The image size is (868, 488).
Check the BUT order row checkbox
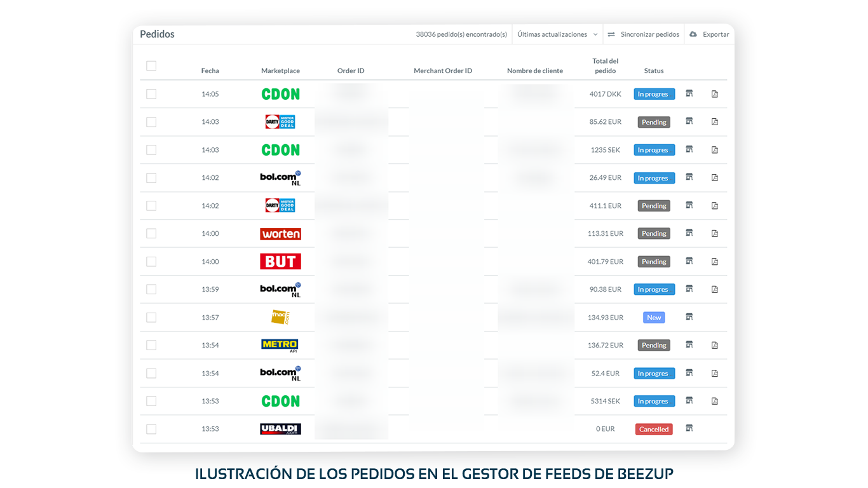point(151,262)
